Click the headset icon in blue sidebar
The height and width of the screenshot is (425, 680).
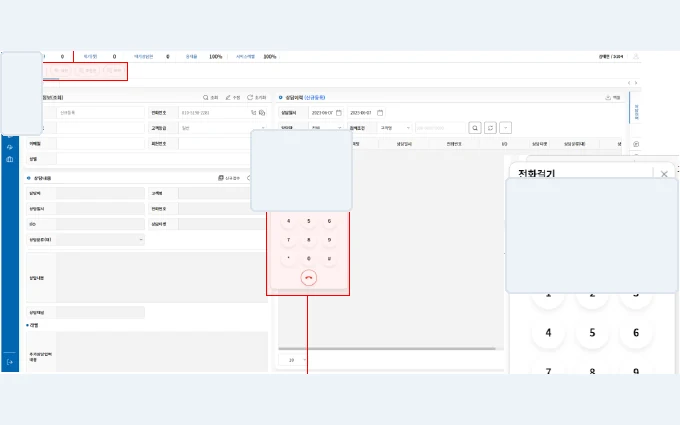click(10, 147)
